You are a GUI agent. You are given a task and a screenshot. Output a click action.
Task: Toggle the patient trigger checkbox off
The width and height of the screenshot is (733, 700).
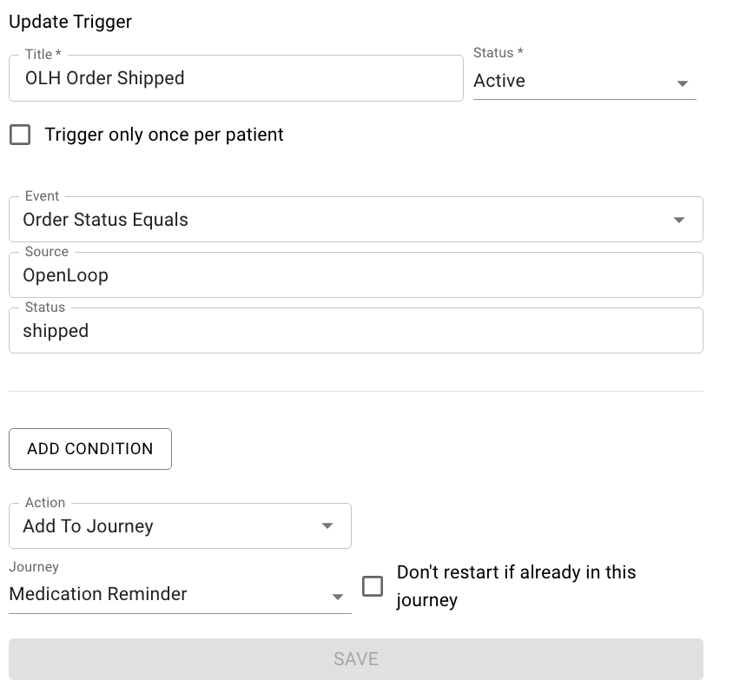(19, 135)
